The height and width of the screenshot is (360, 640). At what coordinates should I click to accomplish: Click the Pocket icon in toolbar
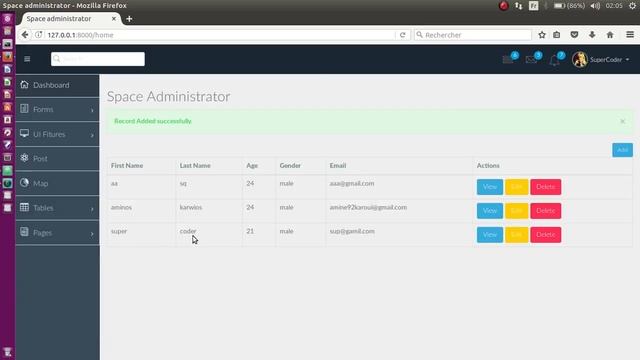click(574, 35)
